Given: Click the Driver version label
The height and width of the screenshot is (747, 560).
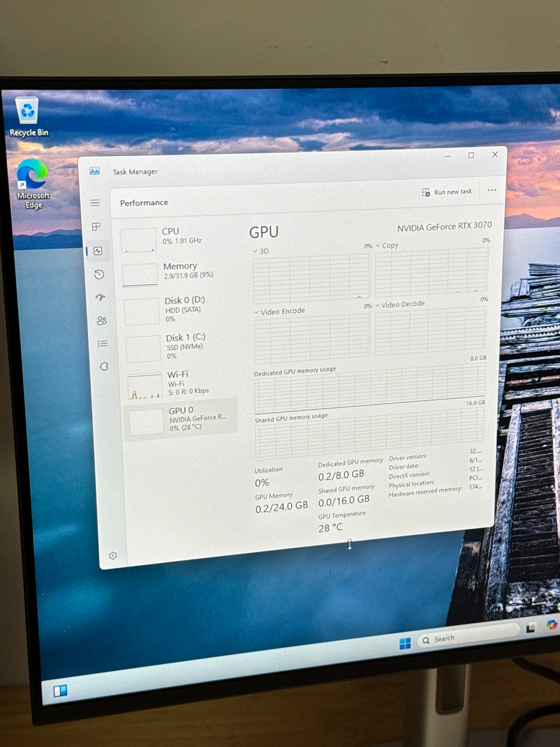Looking at the screenshot, I should (407, 458).
